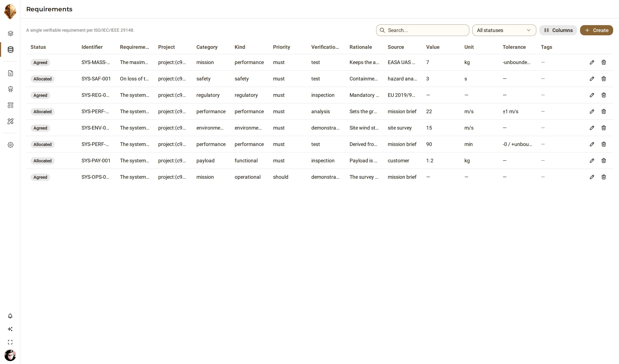Sort by the Status column header

38,47
